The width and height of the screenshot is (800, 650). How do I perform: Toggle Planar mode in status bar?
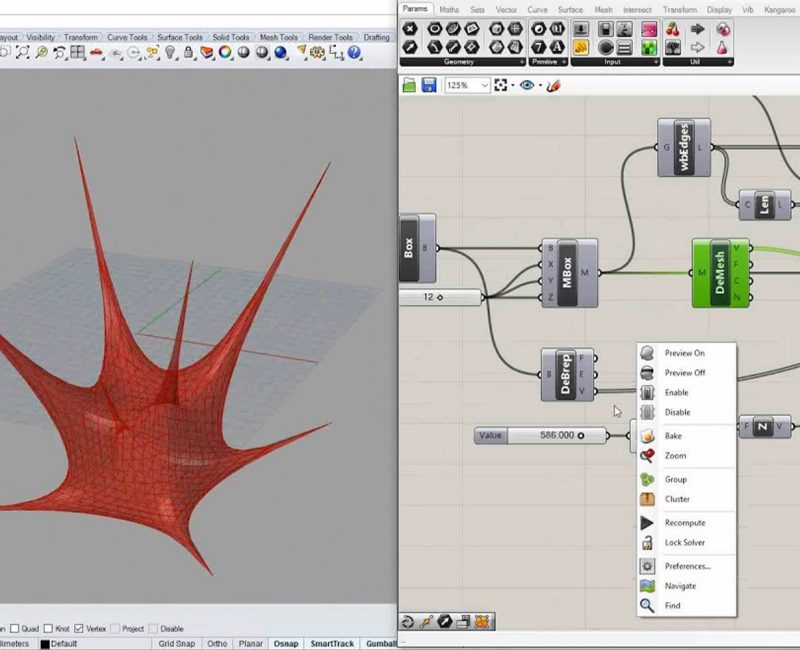251,644
